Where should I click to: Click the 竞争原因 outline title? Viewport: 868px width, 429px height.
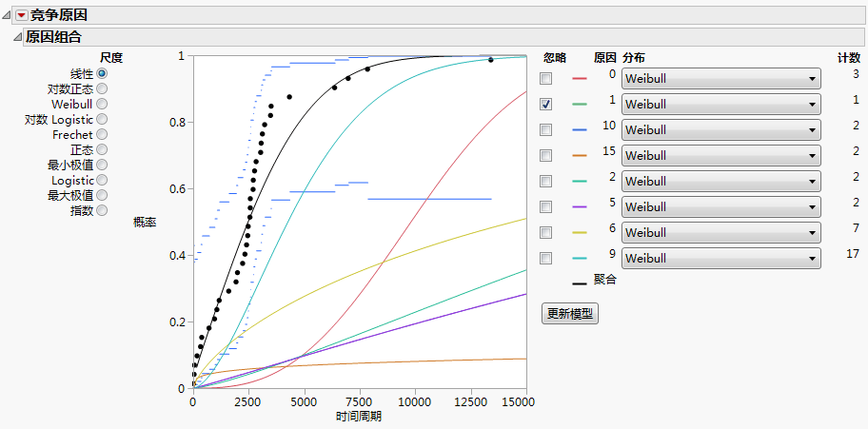tap(59, 15)
